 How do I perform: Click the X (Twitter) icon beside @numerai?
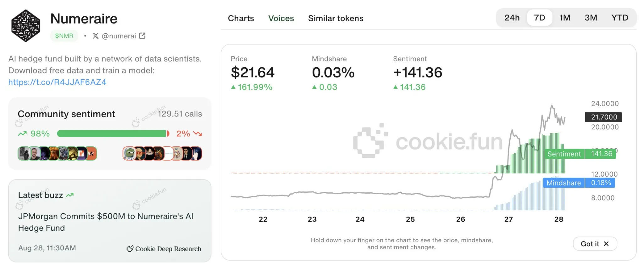(96, 36)
